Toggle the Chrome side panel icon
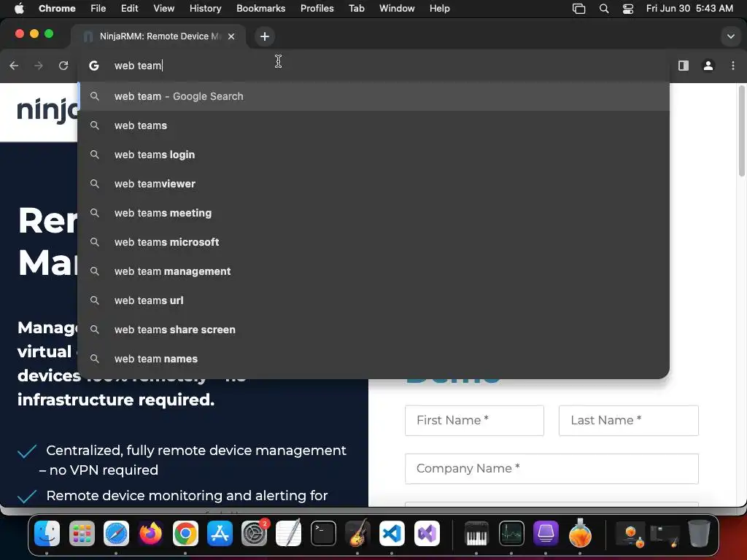The height and width of the screenshot is (560, 747). tap(684, 66)
